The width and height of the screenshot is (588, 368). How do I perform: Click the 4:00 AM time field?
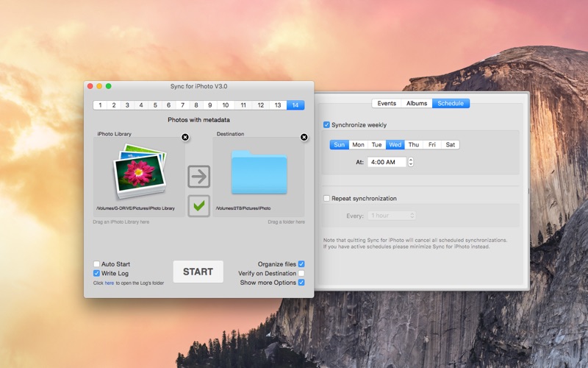click(387, 162)
